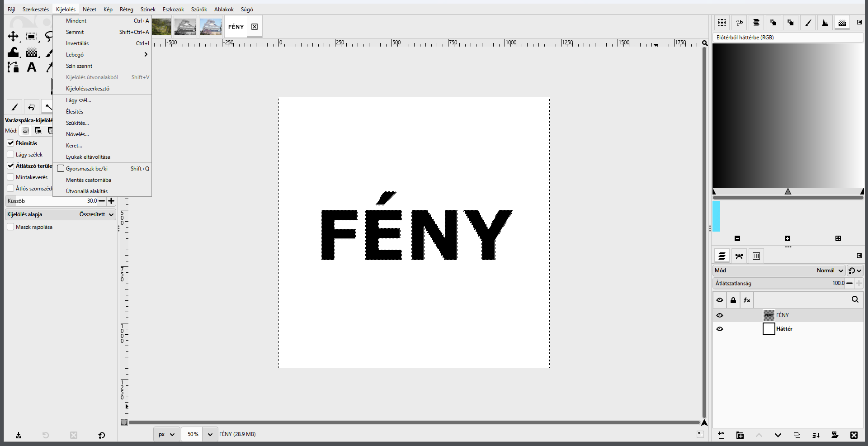Create a new layer group
Image resolution: width=868 pixels, height=446 pixels.
(x=740, y=435)
